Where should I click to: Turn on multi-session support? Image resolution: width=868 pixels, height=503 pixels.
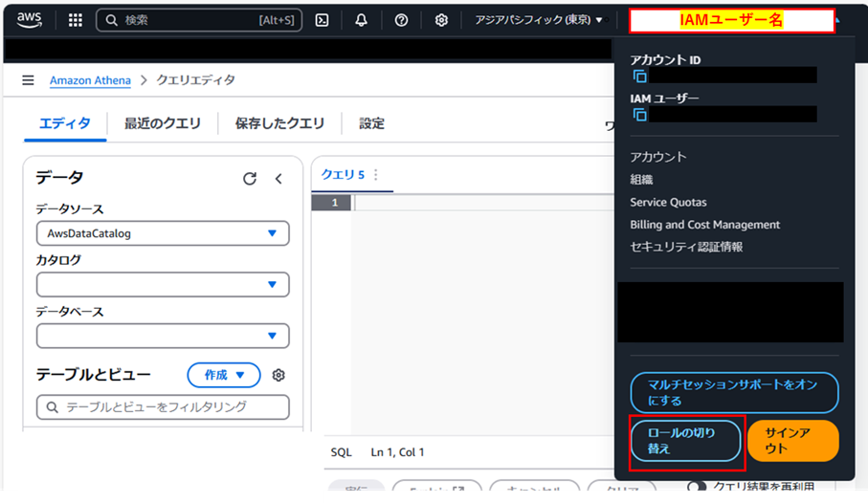point(734,393)
